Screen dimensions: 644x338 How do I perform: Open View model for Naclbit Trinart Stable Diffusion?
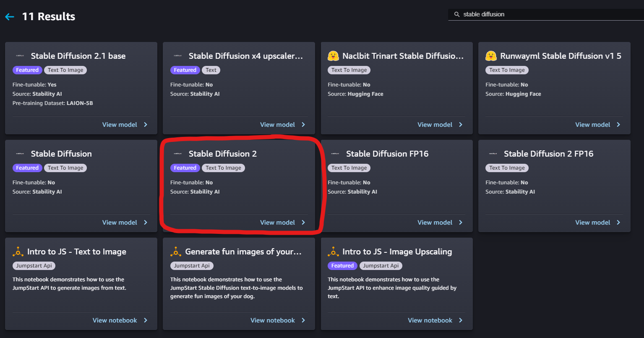tap(435, 125)
